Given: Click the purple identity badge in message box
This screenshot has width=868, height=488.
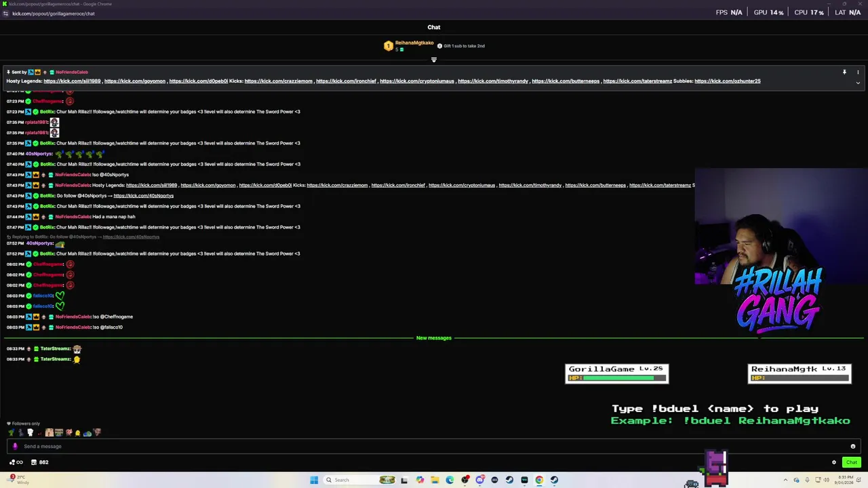Looking at the screenshot, I should tap(15, 446).
